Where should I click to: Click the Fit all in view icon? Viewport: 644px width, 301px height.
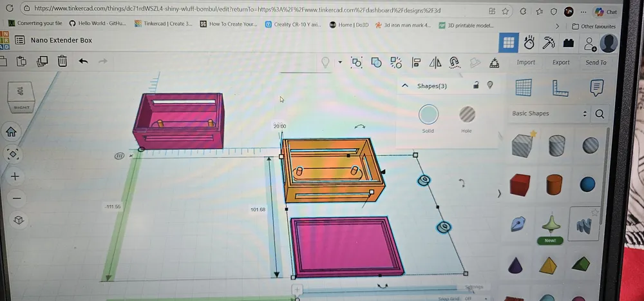[13, 154]
